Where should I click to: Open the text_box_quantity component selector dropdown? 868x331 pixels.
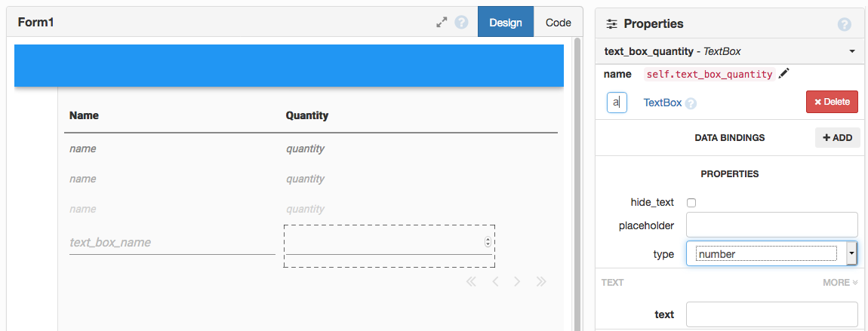[x=852, y=52]
